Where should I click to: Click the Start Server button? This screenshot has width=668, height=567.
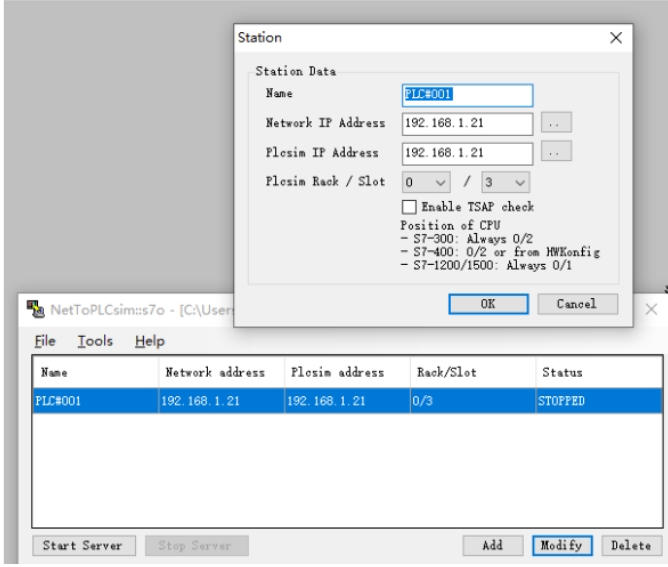click(84, 546)
